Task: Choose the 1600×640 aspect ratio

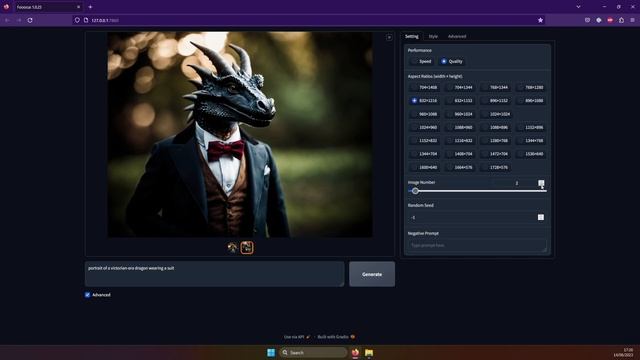Action: (x=424, y=167)
